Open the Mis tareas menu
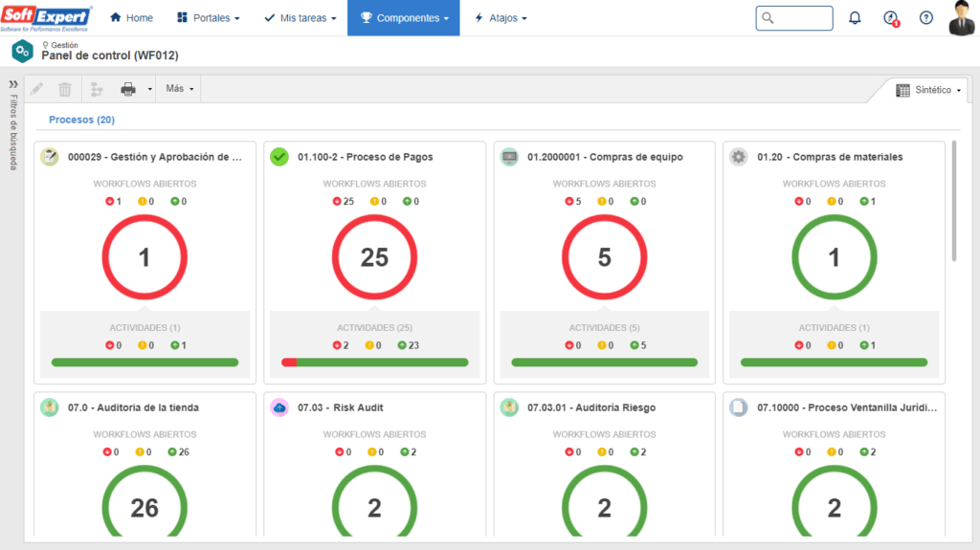Image resolution: width=980 pixels, height=550 pixels. coord(301,18)
